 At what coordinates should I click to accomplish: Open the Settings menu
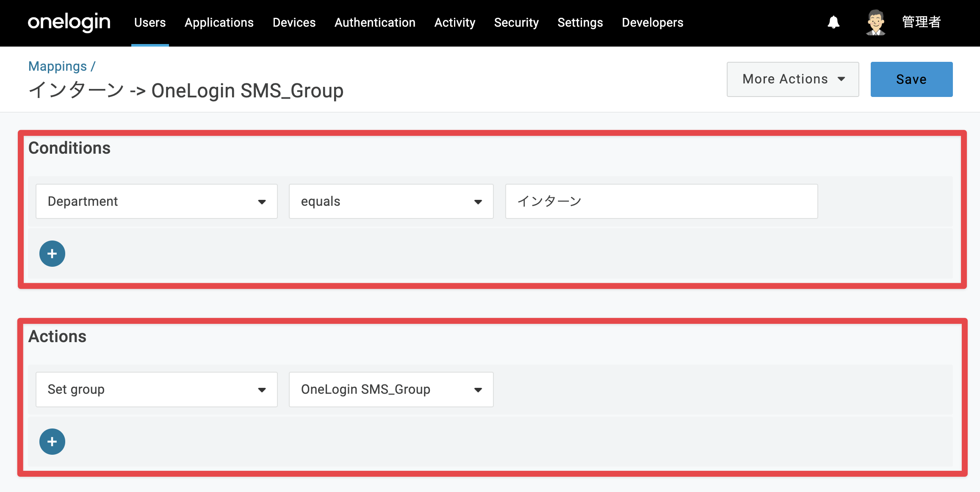[x=580, y=22]
